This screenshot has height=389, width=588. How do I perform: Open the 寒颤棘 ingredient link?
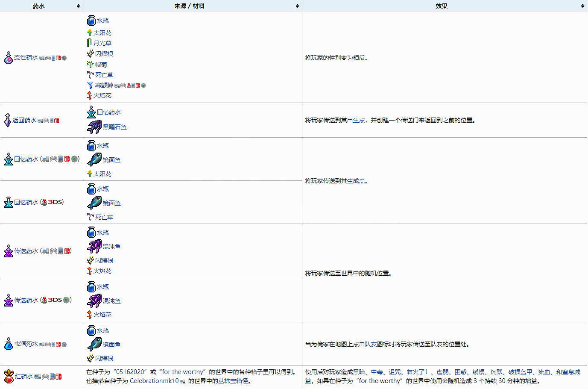[x=104, y=85]
